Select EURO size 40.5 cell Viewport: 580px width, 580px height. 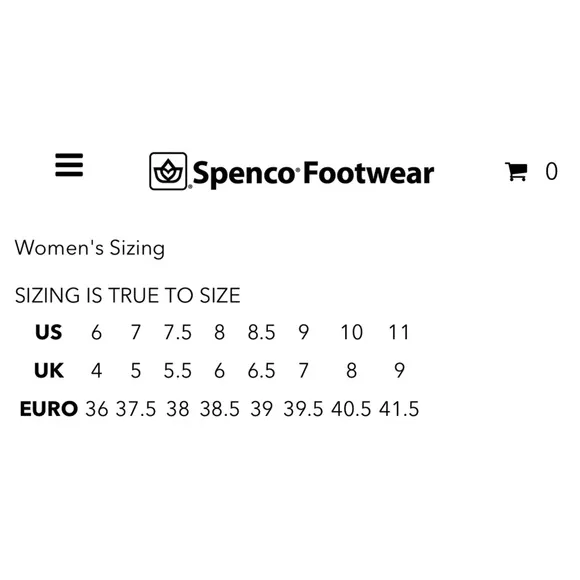click(x=351, y=409)
